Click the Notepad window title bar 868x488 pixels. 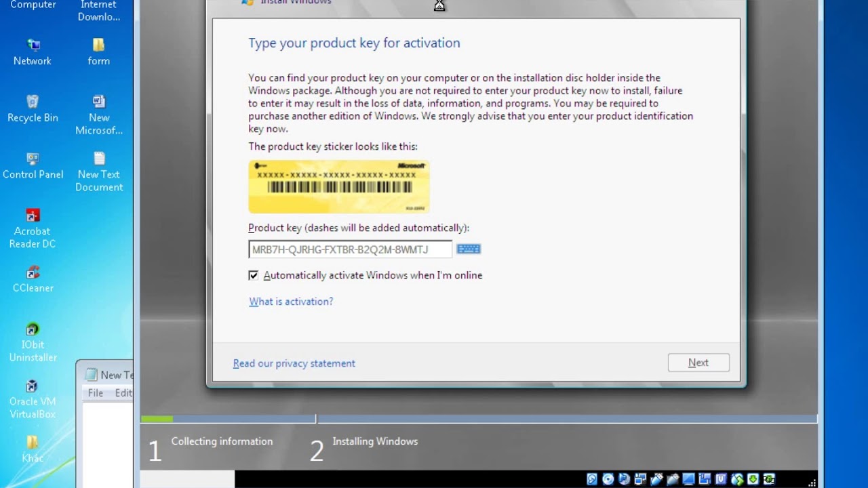106,375
